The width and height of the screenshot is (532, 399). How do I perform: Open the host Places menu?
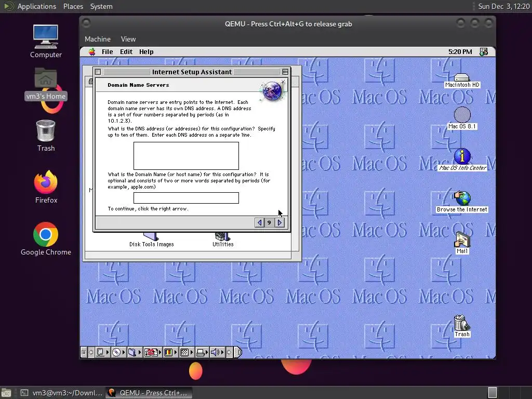coord(73,6)
